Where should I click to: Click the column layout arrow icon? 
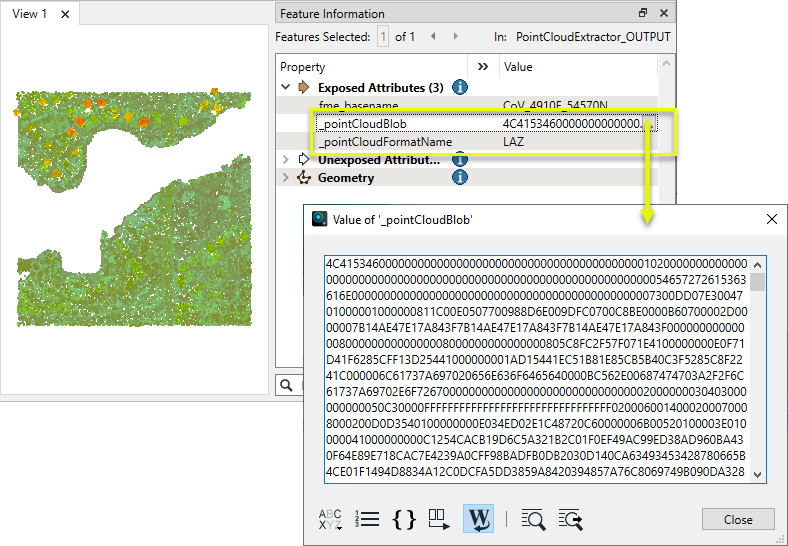pyautogui.click(x=440, y=519)
